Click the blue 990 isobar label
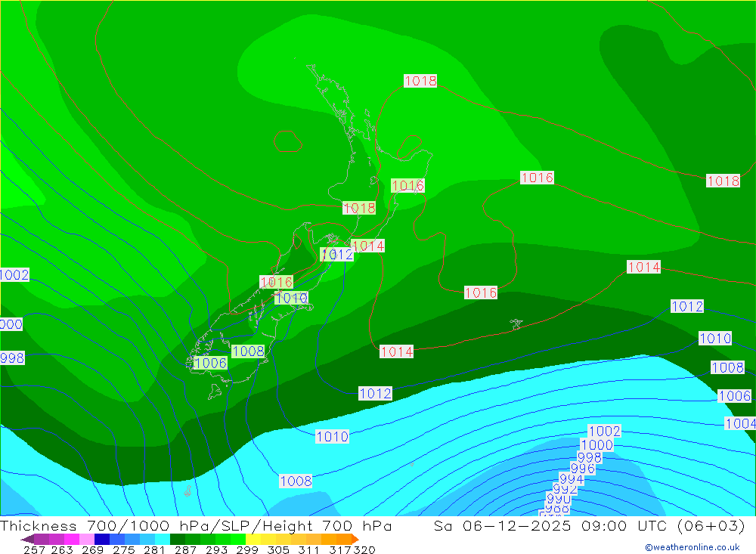The image size is (756, 554). click(x=559, y=499)
